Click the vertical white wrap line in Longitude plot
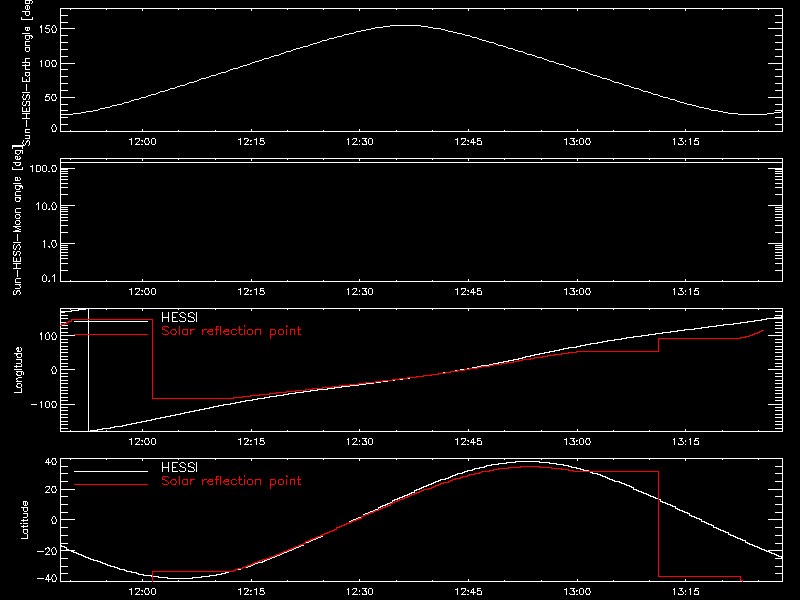The width and height of the screenshot is (800, 600). pos(89,370)
